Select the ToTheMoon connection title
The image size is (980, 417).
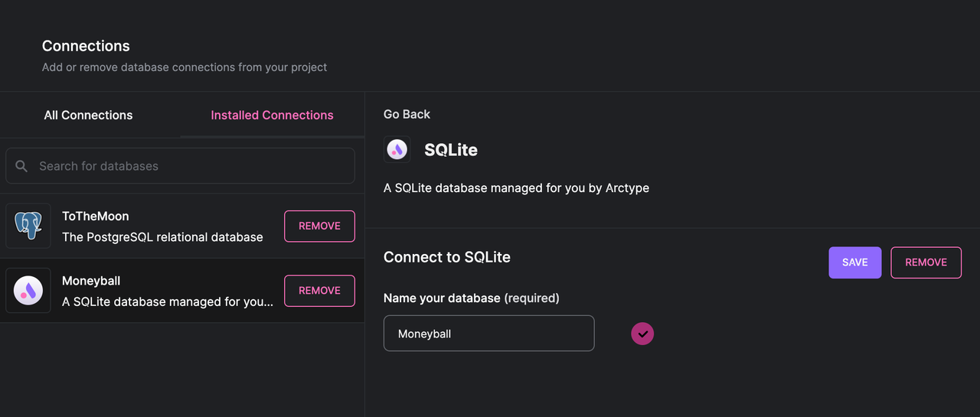(x=95, y=217)
